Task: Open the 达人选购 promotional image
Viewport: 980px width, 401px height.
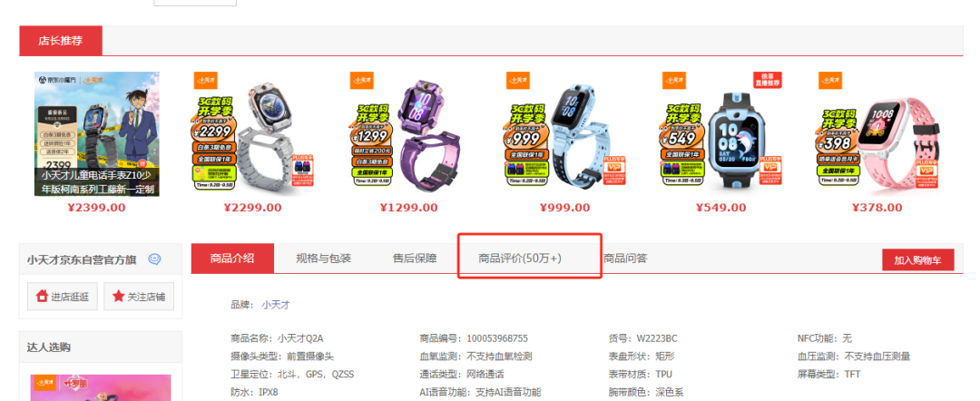Action: pos(101,388)
